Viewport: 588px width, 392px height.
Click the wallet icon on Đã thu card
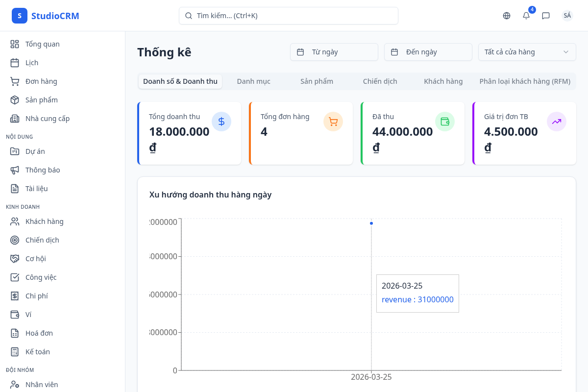(445, 122)
